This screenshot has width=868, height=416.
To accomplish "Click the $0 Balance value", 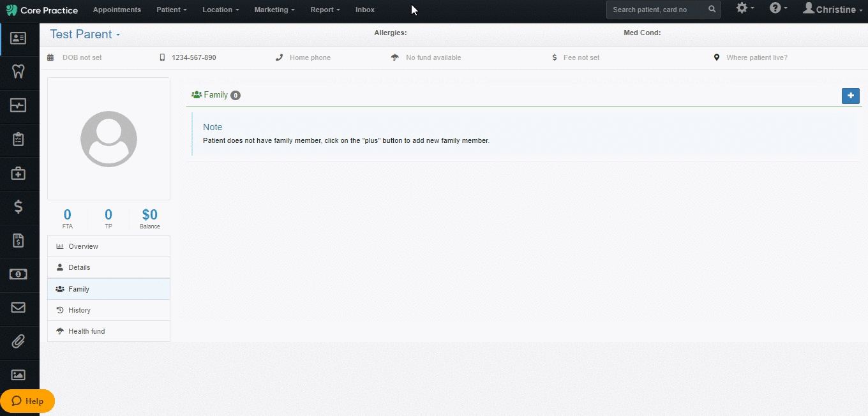I will click(x=150, y=214).
